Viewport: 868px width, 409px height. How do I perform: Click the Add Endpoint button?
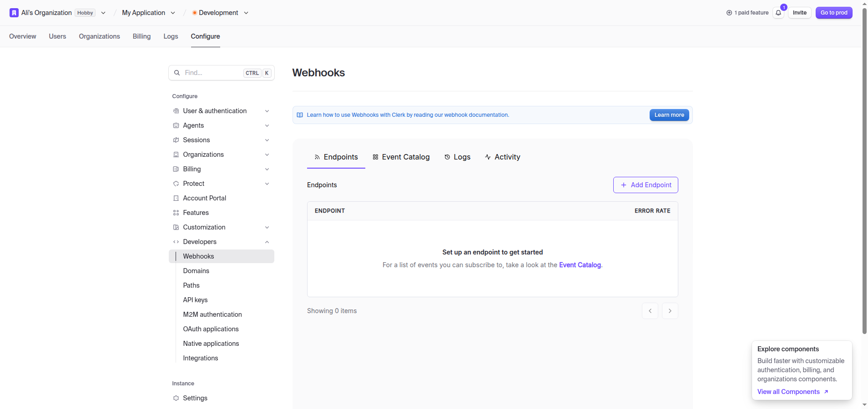(x=646, y=185)
